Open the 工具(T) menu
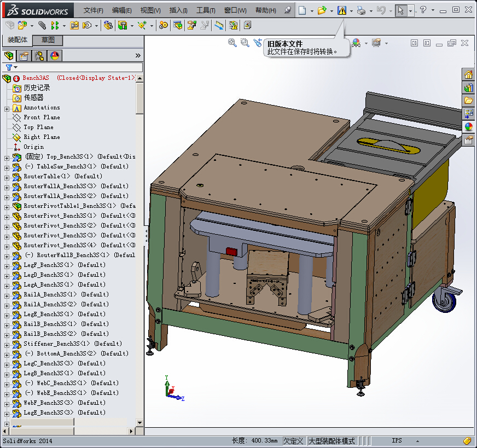Viewport: 477px width, 448px height. click(x=206, y=10)
